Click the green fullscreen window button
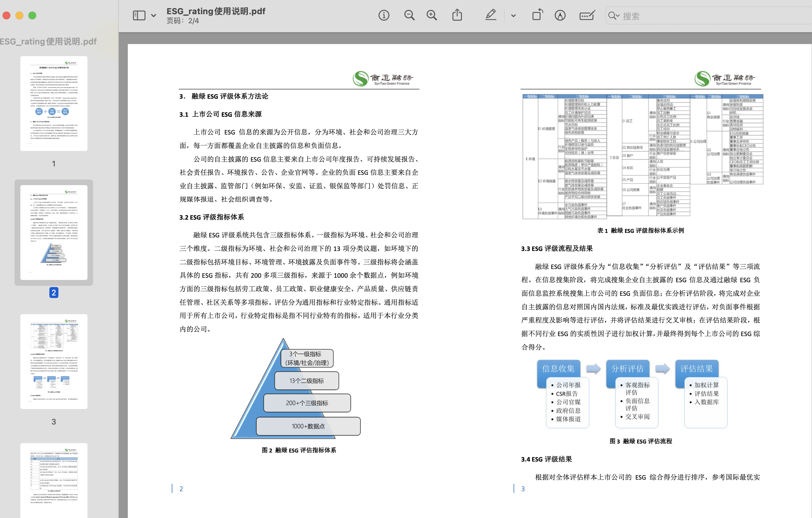This screenshot has height=518, width=812. 32,15
